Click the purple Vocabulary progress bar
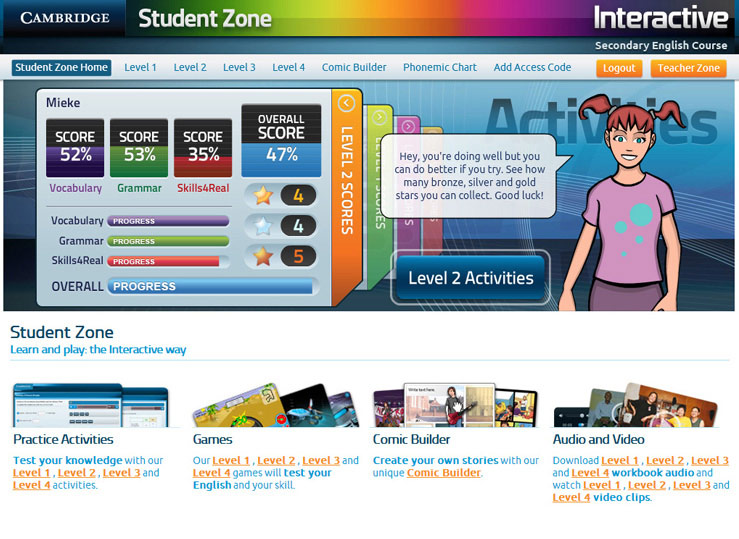 pyautogui.click(x=168, y=221)
